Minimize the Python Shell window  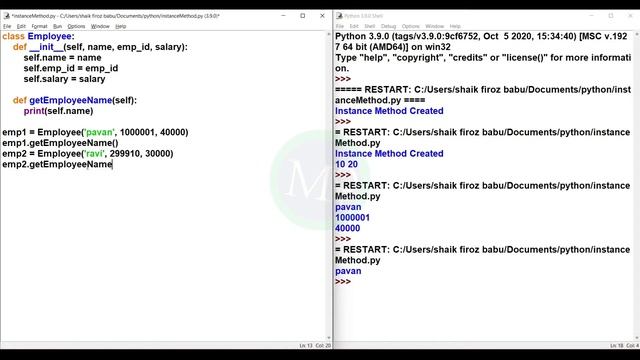click(591, 16)
